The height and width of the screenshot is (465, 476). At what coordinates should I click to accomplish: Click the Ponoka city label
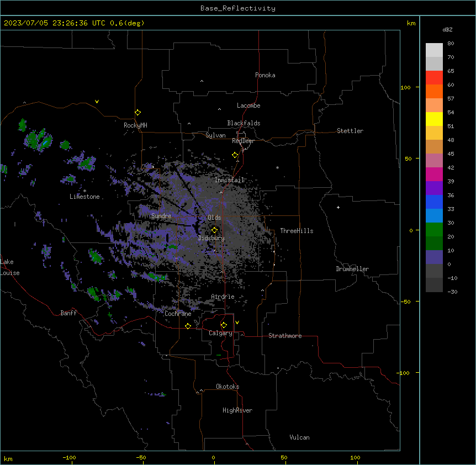[x=265, y=75]
